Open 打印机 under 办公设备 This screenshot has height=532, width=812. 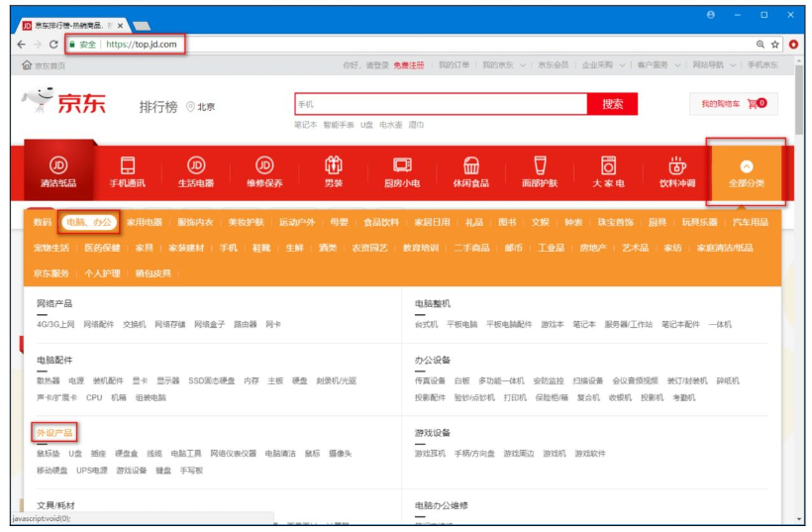point(515,398)
